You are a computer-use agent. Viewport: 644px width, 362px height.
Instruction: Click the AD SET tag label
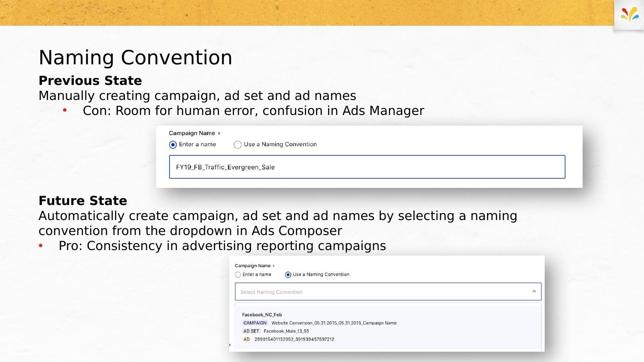click(x=251, y=331)
